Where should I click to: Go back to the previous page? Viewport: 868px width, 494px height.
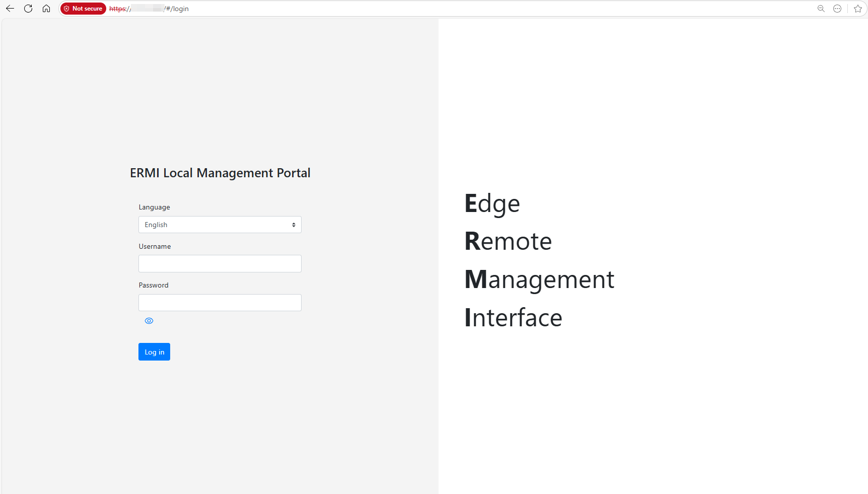point(10,9)
